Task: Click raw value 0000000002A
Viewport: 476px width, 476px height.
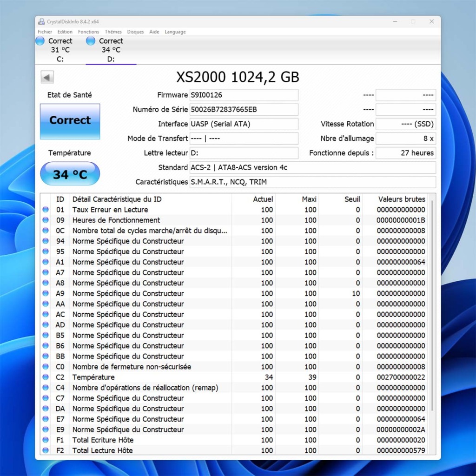Action: (x=401, y=430)
